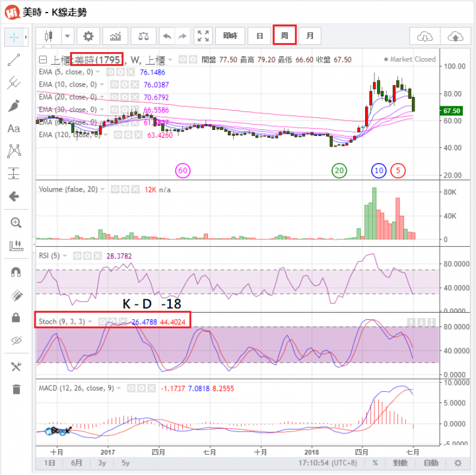Click the symbol name 美時(1795)
Viewport: 476px width, 475px height.
tap(98, 60)
